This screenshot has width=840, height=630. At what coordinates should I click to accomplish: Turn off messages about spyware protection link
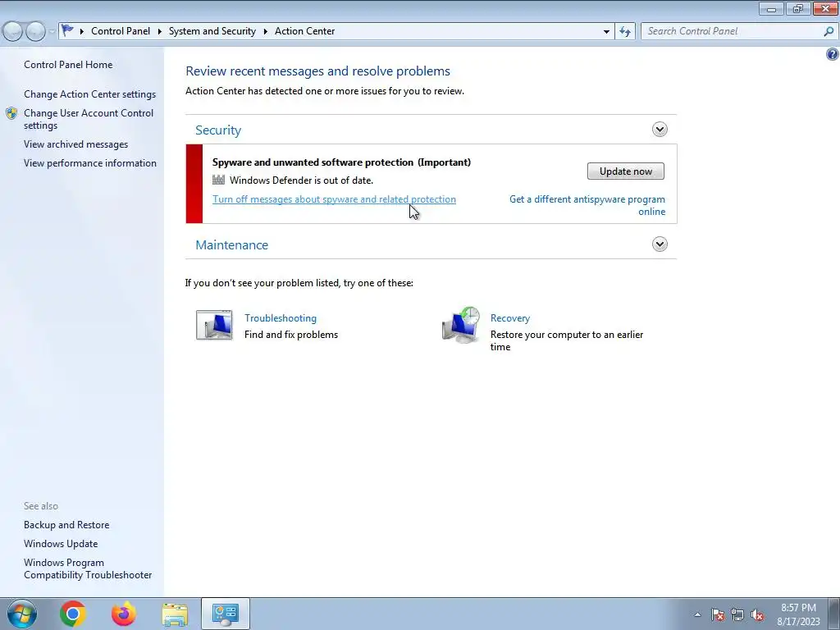click(335, 199)
